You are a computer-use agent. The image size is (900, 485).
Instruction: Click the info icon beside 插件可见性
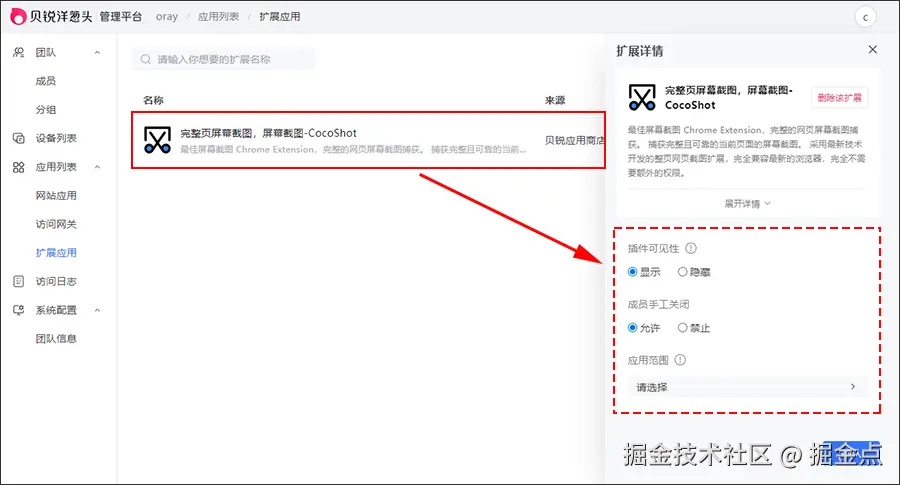(x=691, y=248)
